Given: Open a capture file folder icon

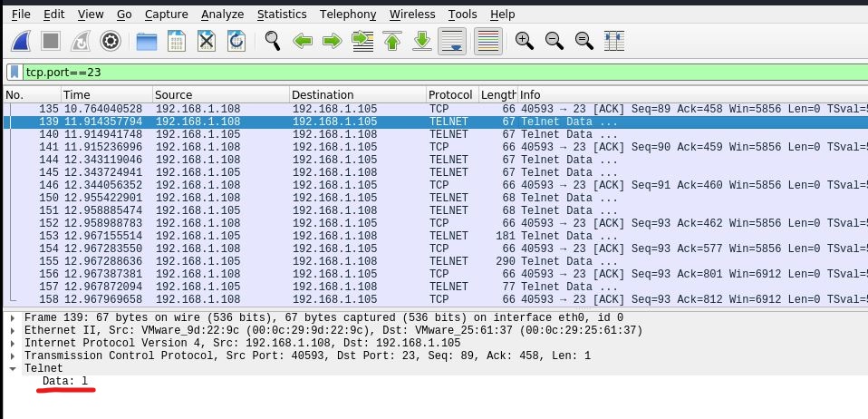Looking at the screenshot, I should pyautogui.click(x=147, y=41).
